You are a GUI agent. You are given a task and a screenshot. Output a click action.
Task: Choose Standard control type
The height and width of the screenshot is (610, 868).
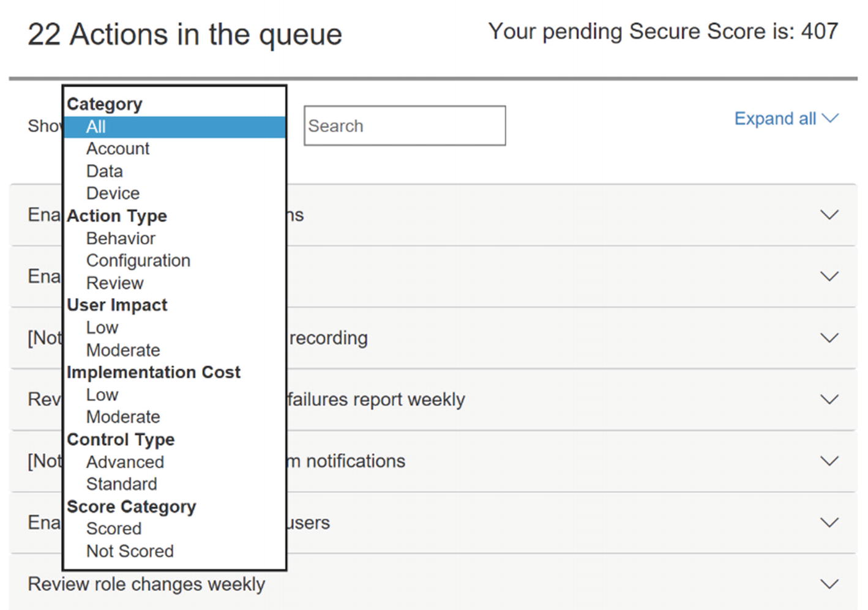click(121, 484)
